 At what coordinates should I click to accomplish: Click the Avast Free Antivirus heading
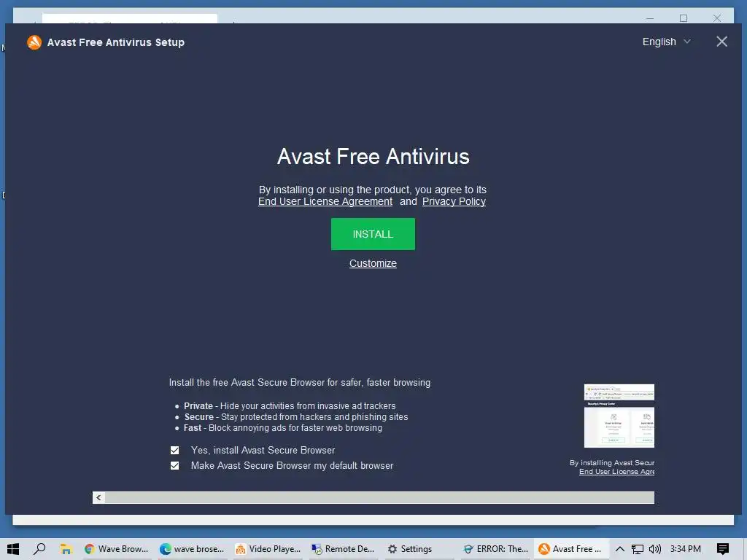coord(373,157)
